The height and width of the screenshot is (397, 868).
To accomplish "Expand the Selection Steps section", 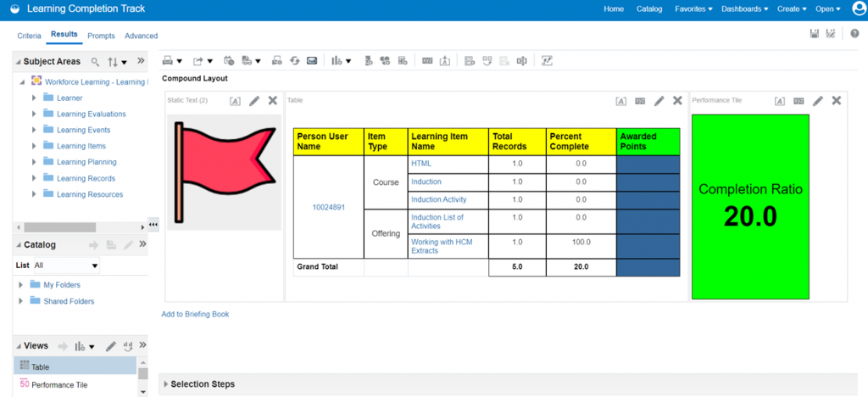I will tap(166, 383).
